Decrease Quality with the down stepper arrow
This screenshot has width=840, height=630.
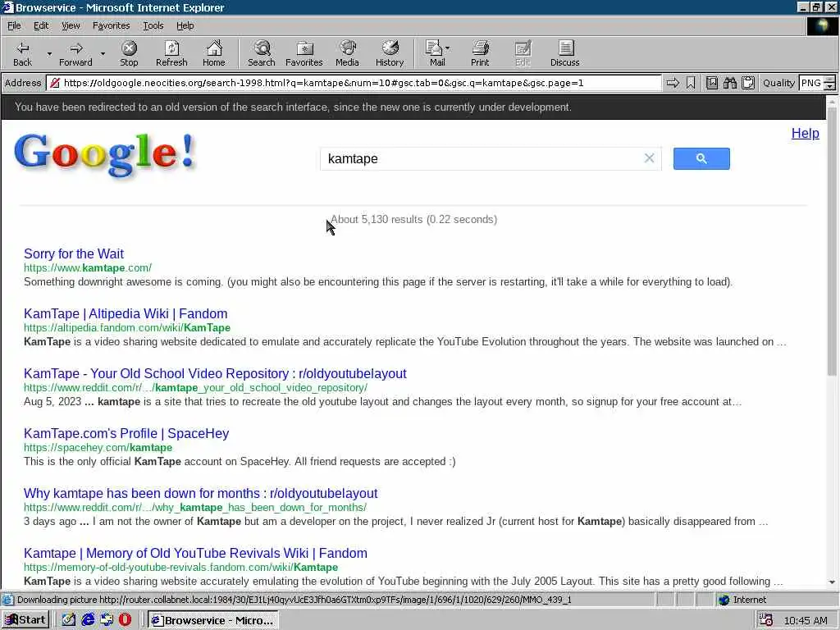[830, 87]
